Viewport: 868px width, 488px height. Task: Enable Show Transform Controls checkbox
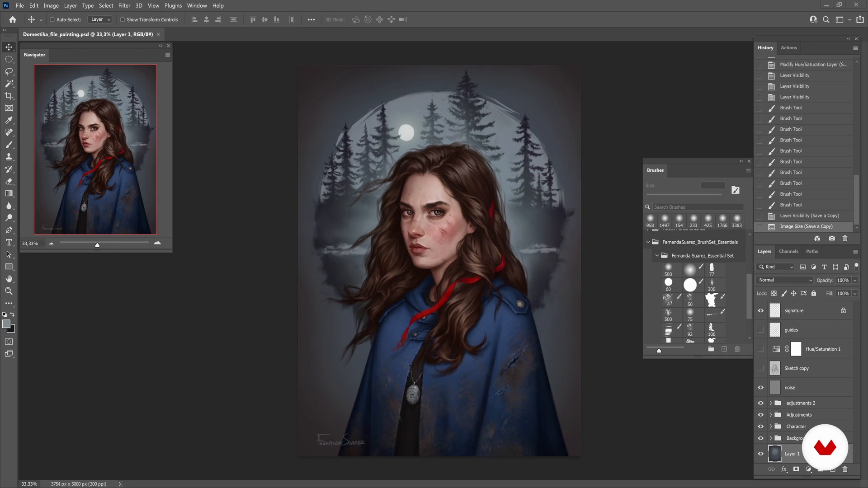122,20
